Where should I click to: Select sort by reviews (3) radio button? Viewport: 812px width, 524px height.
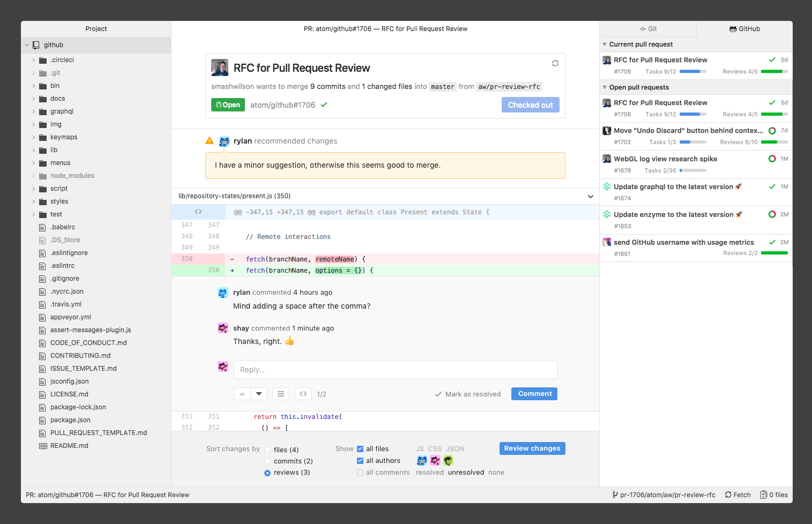click(267, 473)
